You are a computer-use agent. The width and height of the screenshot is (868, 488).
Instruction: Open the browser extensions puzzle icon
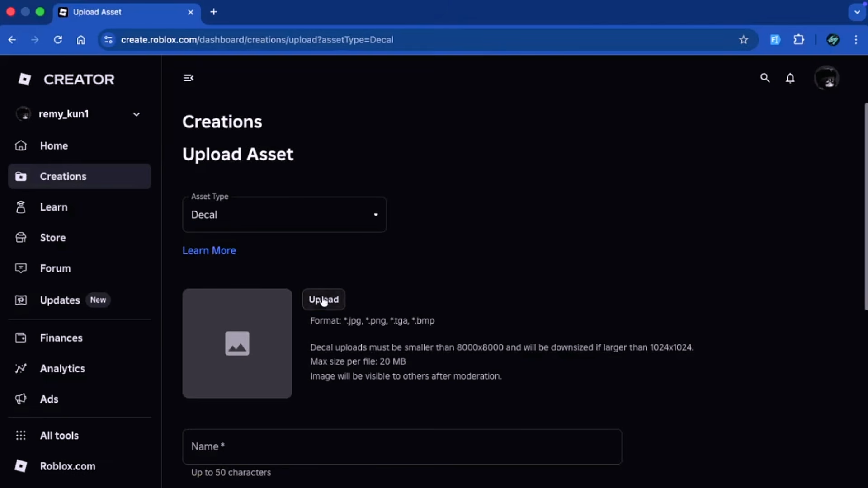point(799,40)
